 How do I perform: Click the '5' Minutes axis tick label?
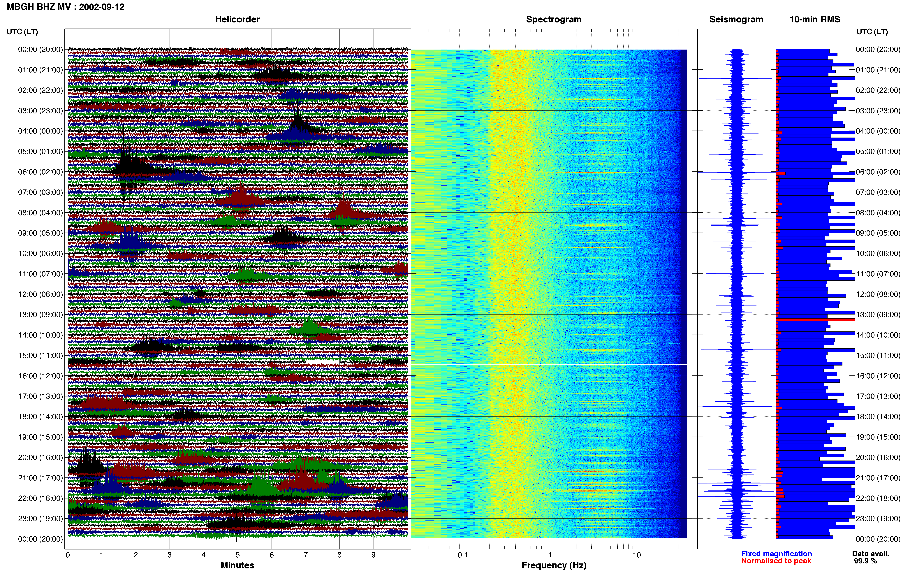pyautogui.click(x=238, y=555)
